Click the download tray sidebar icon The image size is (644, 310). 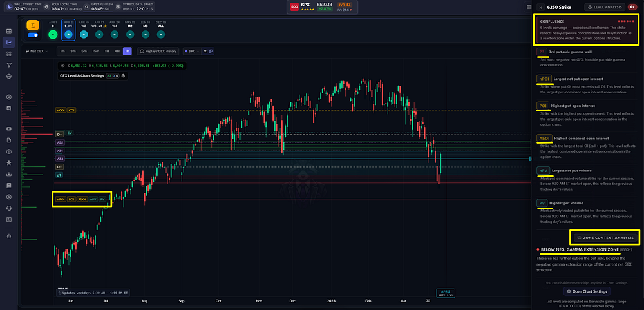click(8, 174)
